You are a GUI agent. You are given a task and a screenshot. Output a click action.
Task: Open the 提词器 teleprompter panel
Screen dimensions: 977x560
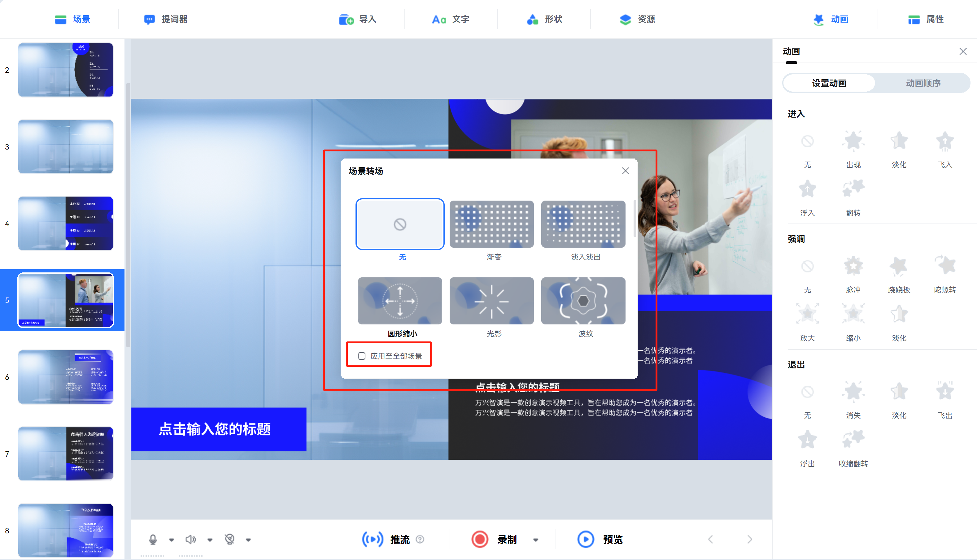(166, 19)
